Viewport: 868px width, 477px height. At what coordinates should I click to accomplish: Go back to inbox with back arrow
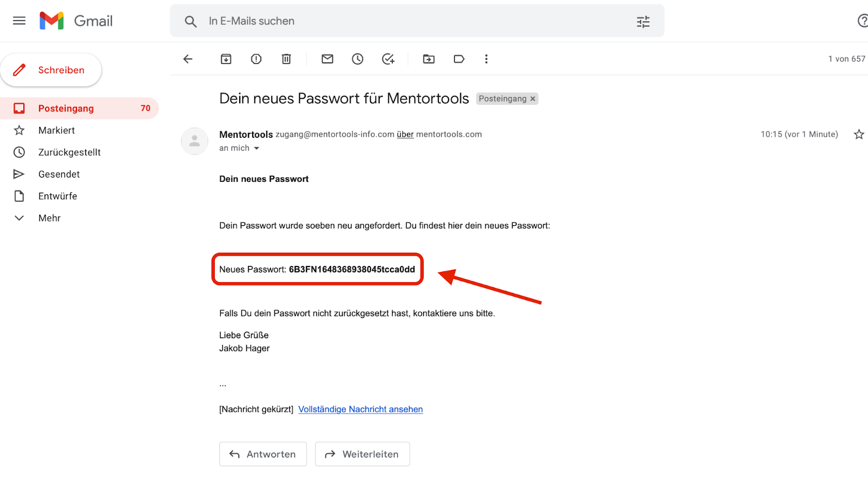(x=188, y=59)
